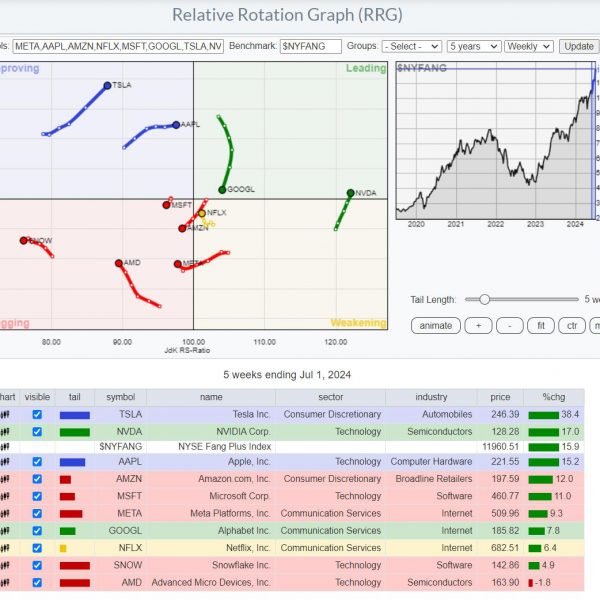Click the Computer Hardware industry cell
Viewport: 600px width, 600px height.
pos(431,462)
